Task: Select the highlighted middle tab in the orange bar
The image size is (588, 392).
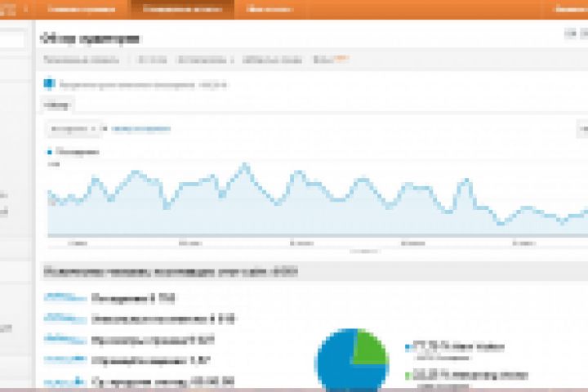Action: 183,9
